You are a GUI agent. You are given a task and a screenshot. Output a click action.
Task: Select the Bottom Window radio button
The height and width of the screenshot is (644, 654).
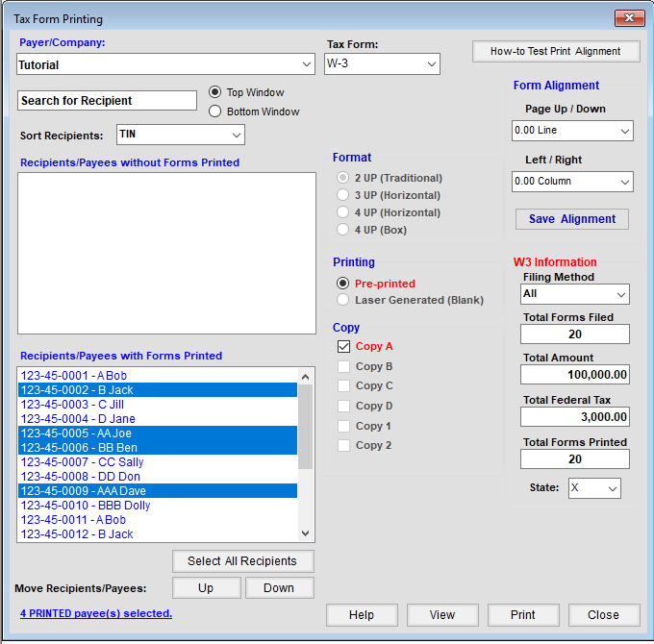pyautogui.click(x=214, y=111)
